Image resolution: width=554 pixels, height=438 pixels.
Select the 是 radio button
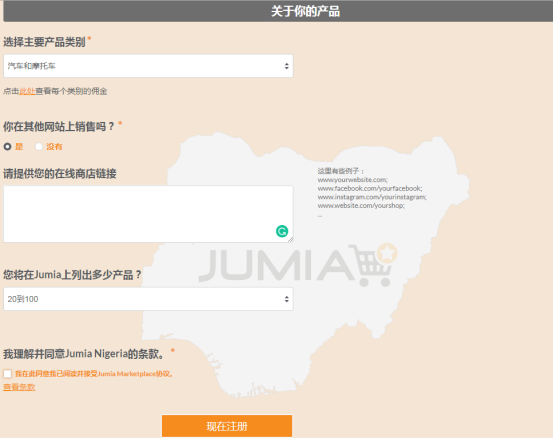(x=7, y=147)
